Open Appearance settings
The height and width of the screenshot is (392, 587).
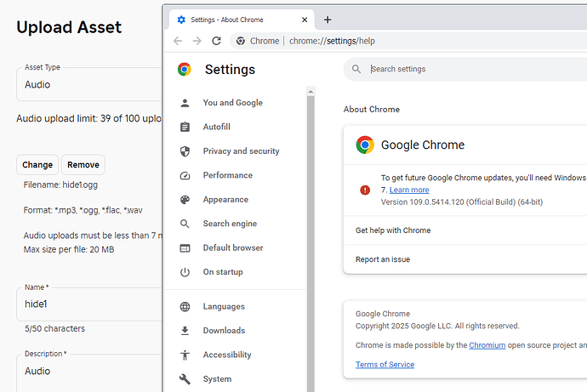click(x=225, y=199)
